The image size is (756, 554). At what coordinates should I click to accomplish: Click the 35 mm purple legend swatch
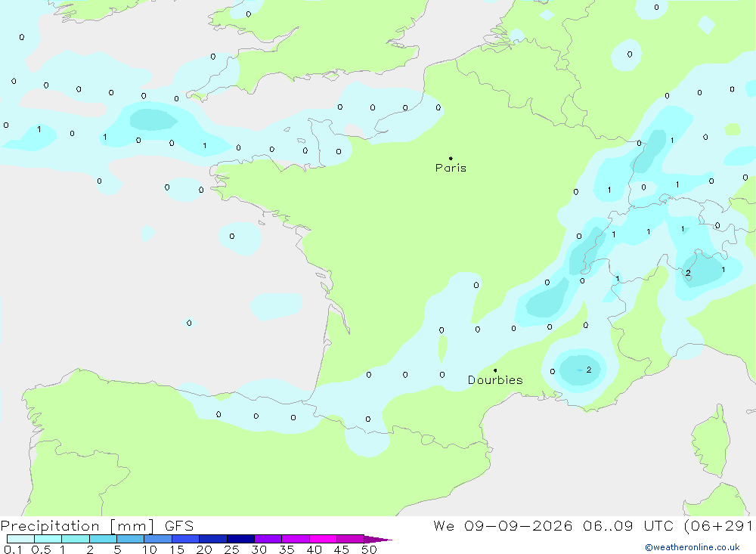(x=295, y=539)
